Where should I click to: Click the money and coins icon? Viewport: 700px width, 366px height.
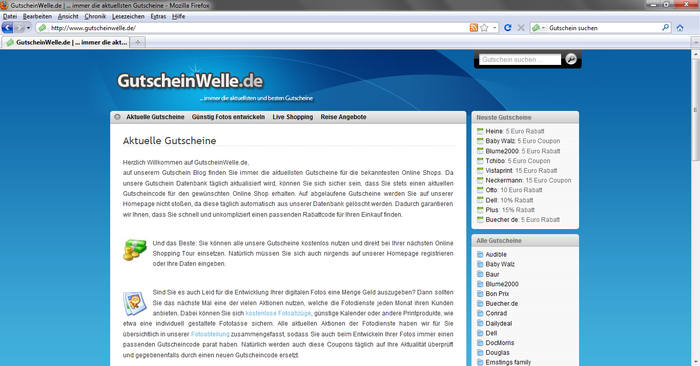(x=135, y=250)
